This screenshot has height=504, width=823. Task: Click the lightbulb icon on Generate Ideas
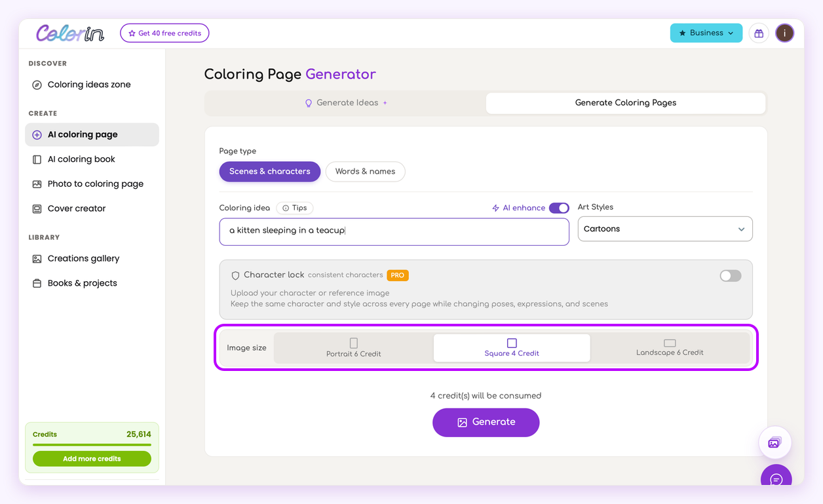click(x=309, y=103)
